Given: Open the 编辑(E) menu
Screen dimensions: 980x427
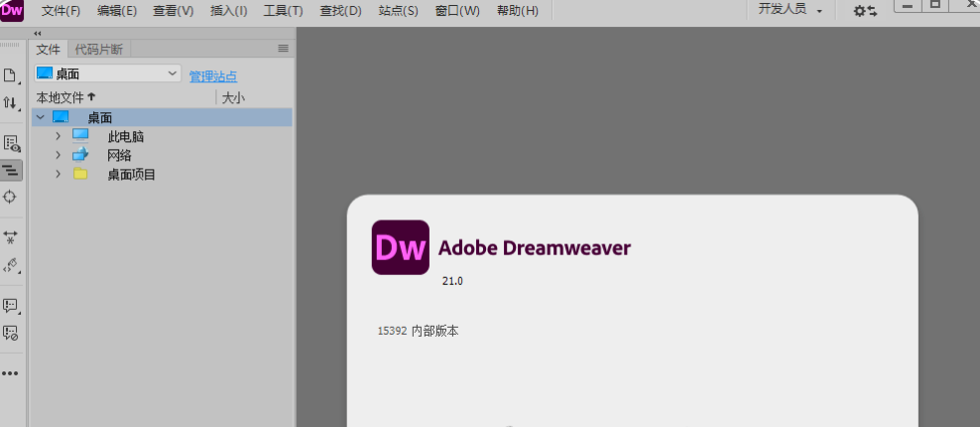Looking at the screenshot, I should click(117, 11).
